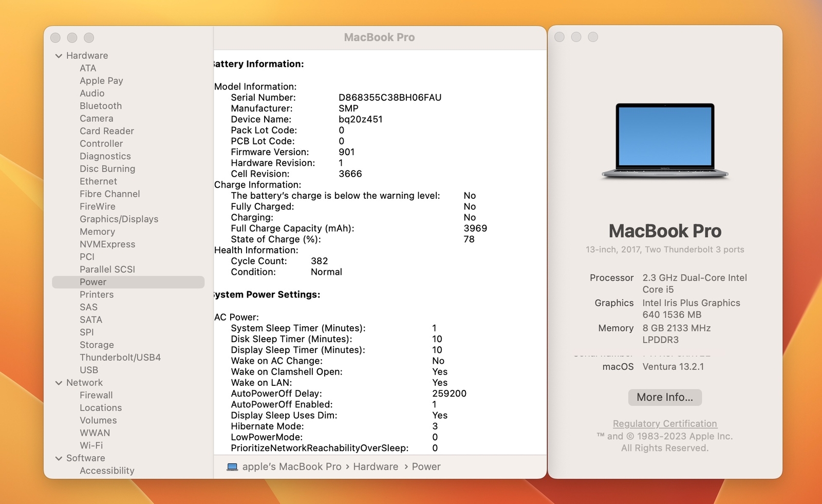Select Locations under Network
This screenshot has width=822, height=504.
pos(101,408)
